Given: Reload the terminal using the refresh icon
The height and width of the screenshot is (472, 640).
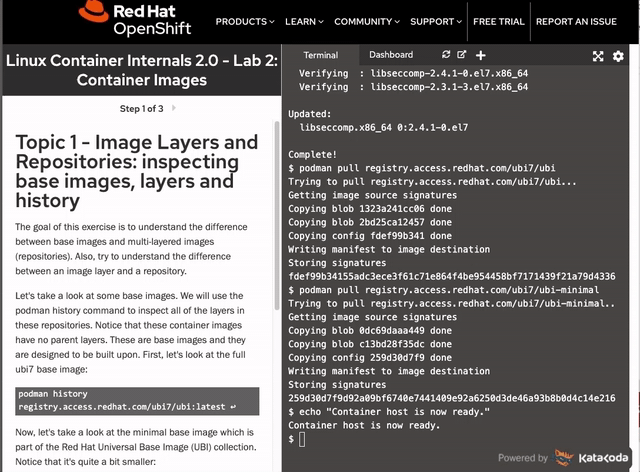Looking at the screenshot, I should [446, 55].
